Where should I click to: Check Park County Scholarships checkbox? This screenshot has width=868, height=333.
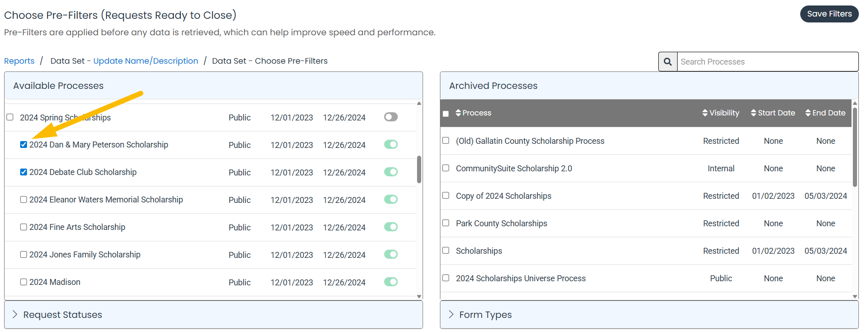(x=446, y=223)
